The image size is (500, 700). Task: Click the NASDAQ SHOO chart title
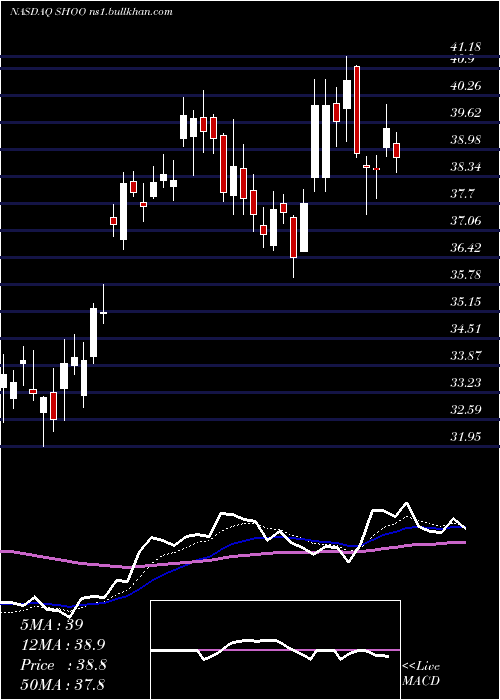pyautogui.click(x=91, y=12)
